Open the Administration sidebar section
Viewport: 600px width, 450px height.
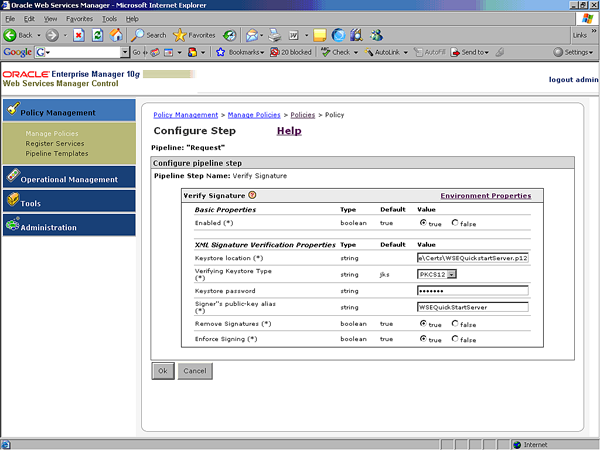[x=69, y=225]
